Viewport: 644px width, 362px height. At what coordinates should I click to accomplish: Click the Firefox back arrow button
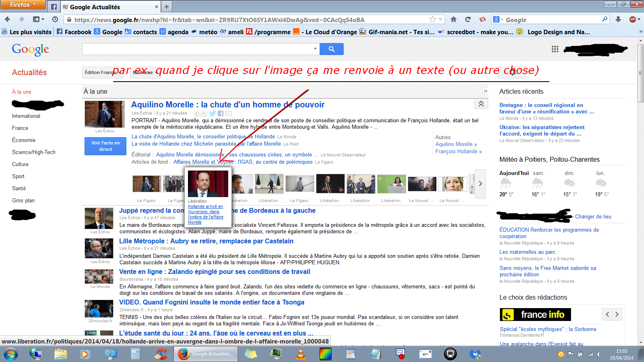[7, 19]
